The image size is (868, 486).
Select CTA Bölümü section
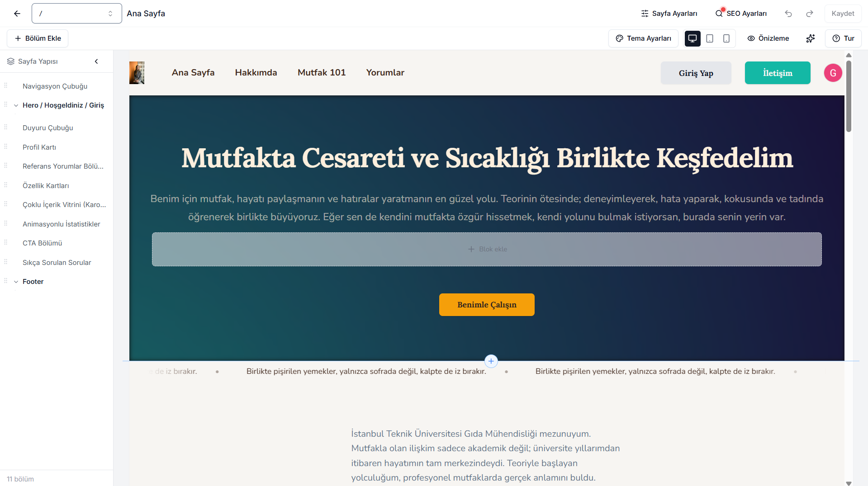tap(43, 243)
